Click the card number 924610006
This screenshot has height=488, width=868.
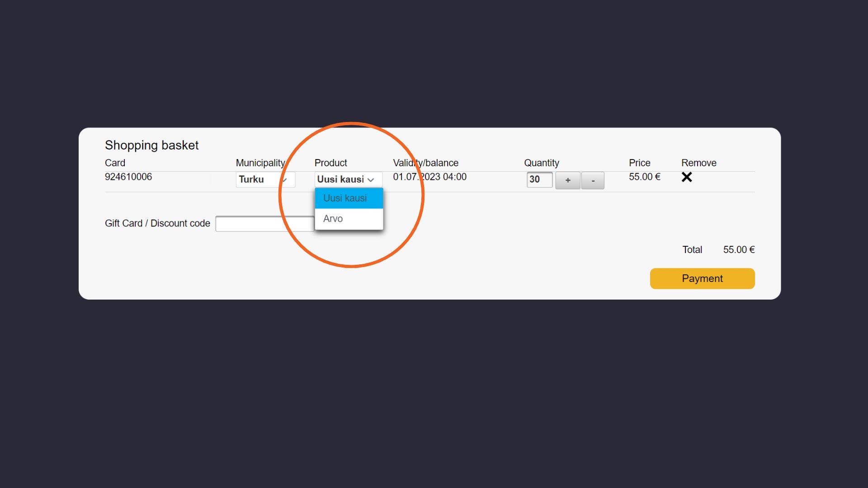(128, 177)
